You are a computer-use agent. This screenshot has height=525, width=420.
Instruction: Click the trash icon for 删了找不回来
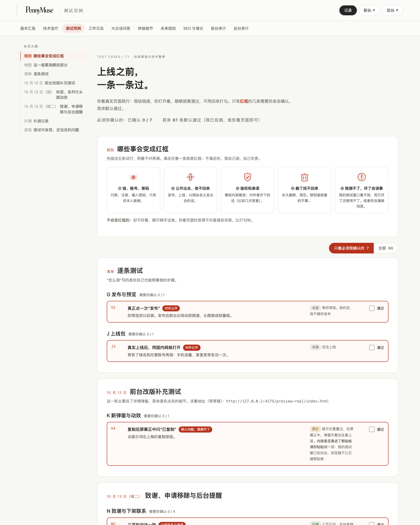click(304, 177)
